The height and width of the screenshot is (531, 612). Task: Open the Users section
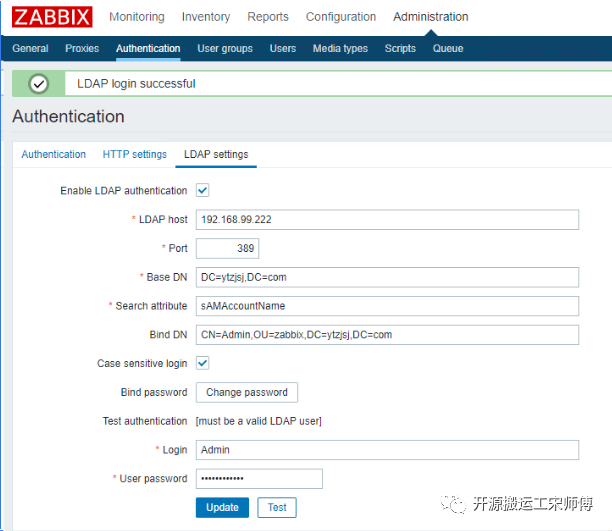(283, 48)
